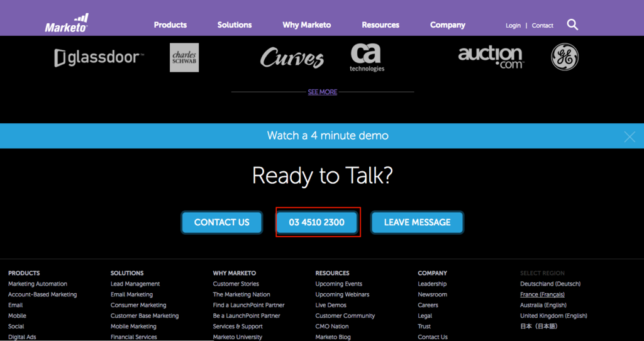Viewport: 644px width, 341px height.
Task: Click the SOLUTIONS footer heading
Action: tap(127, 273)
